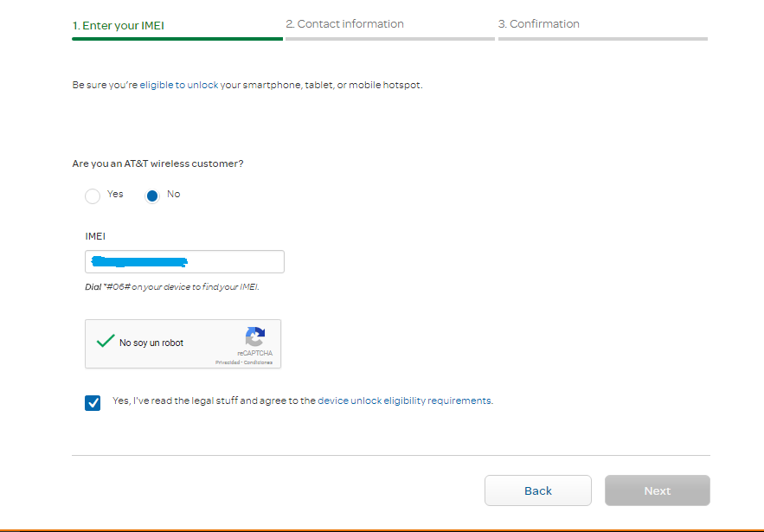Click the No soy un robot label
This screenshot has height=532, width=764.
click(151, 343)
